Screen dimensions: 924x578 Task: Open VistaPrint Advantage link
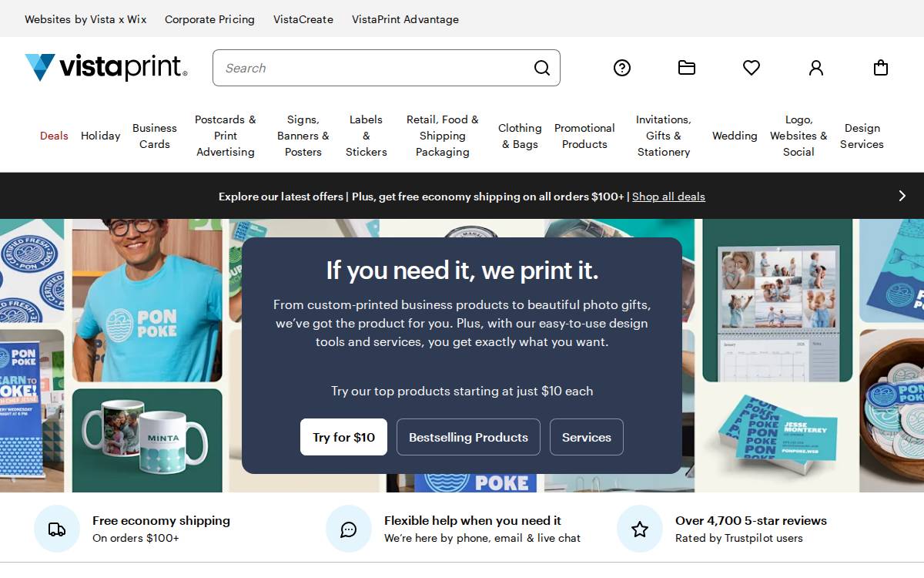coord(405,19)
